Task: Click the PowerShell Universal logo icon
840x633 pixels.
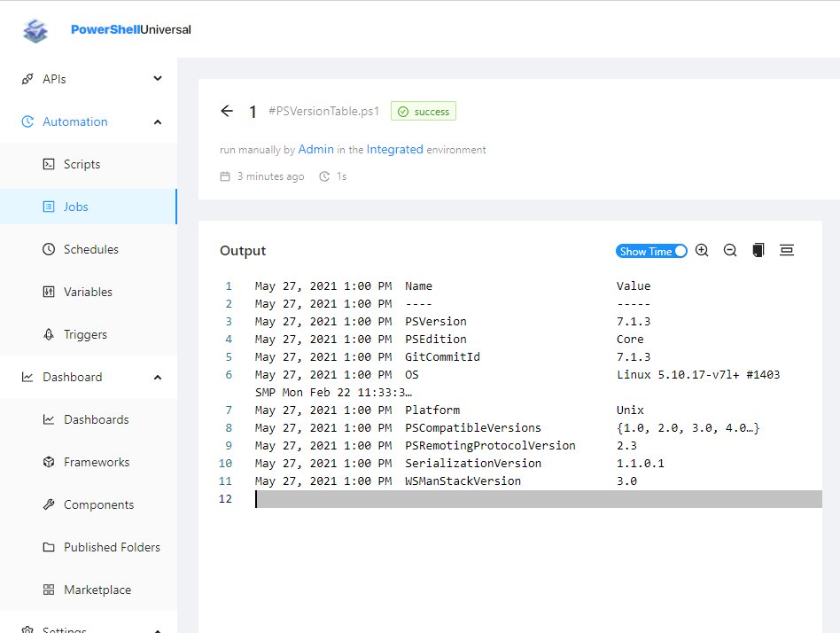Action: tap(35, 30)
